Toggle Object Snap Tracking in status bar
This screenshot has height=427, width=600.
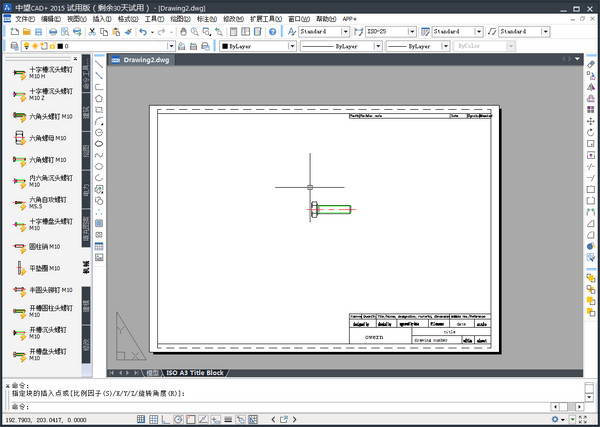[x=203, y=419]
